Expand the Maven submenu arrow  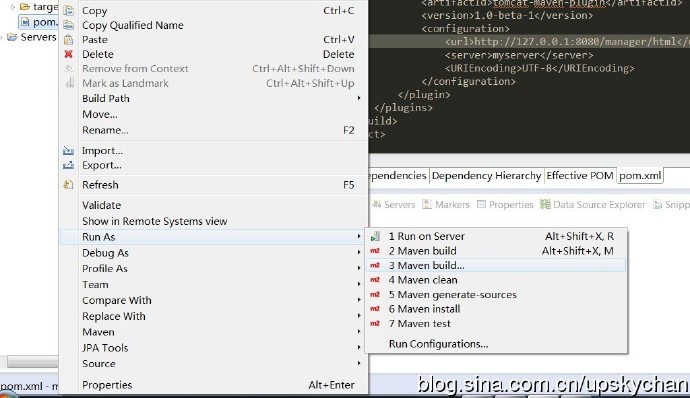[359, 332]
